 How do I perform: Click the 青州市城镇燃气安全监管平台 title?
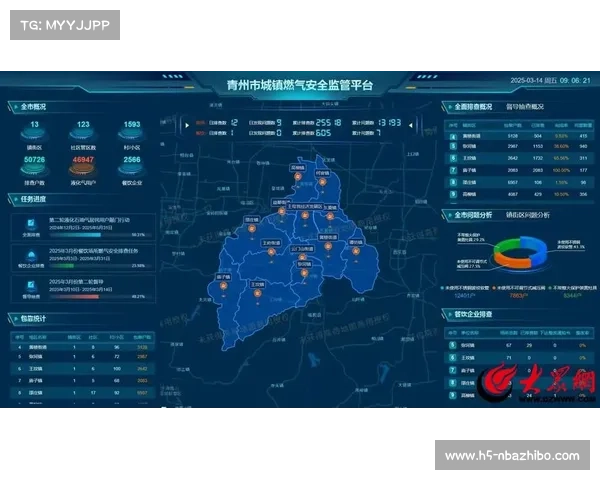299,85
